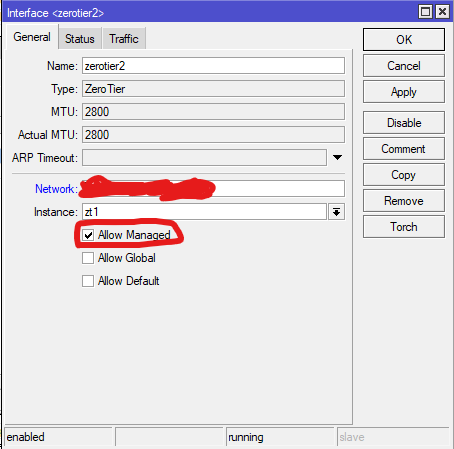Add a Comment to the interface
This screenshot has width=454, height=449.
404,149
